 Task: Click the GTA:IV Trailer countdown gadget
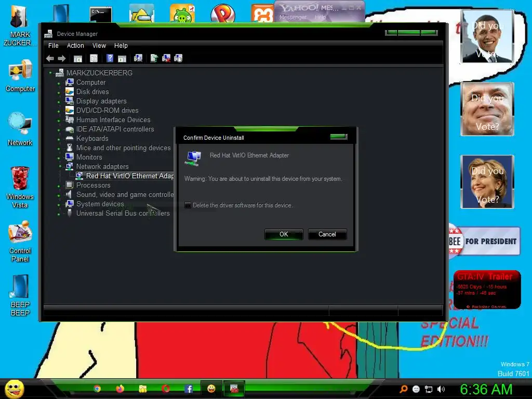pos(487,289)
